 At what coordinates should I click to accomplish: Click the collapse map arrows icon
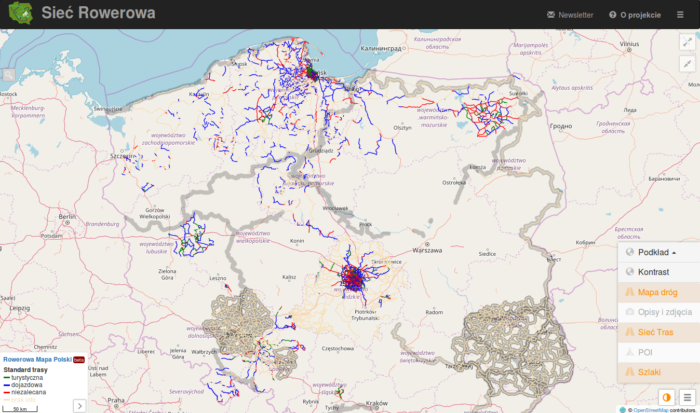(686, 63)
